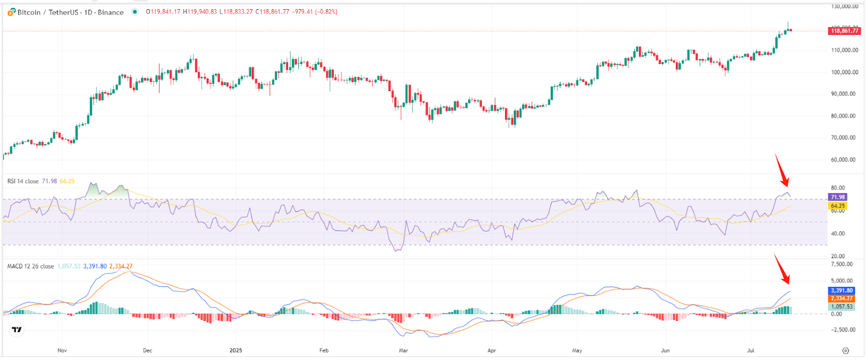Click the Bitcoin / TetherUS · 1D · Binance title

pos(71,12)
